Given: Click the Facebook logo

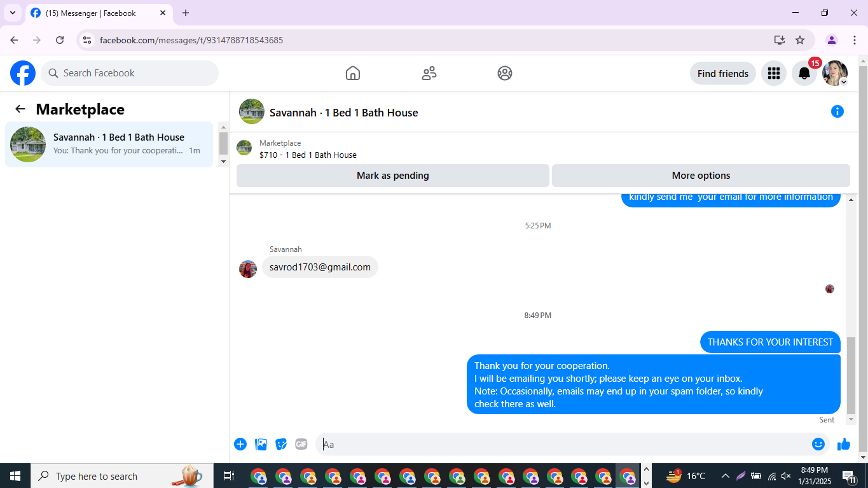Looking at the screenshot, I should [x=23, y=73].
